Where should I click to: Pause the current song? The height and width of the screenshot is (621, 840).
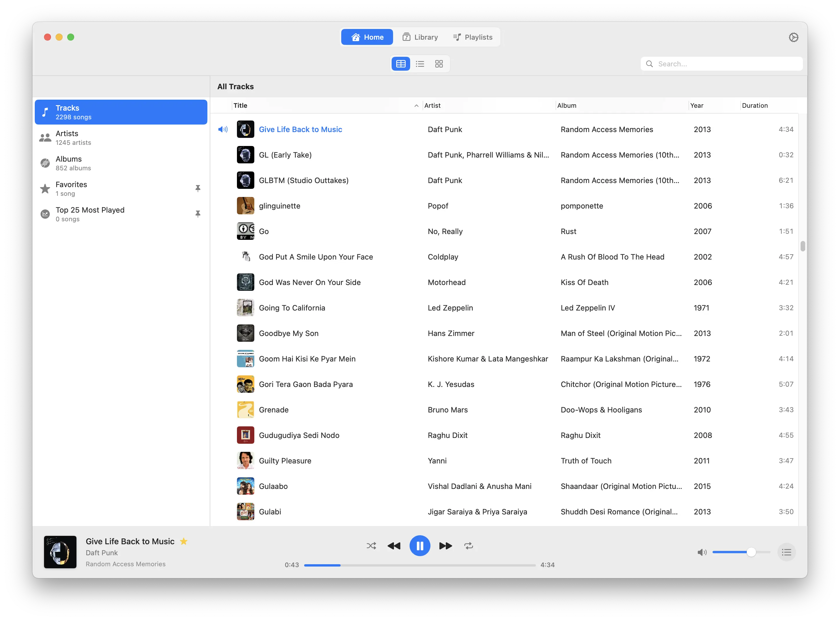pyautogui.click(x=419, y=546)
